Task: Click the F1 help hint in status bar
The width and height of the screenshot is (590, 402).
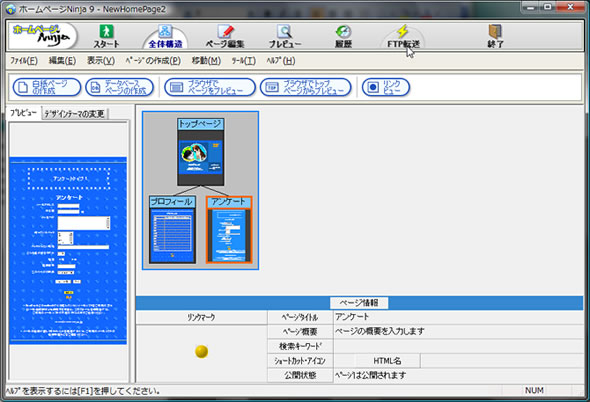Action: coord(82,391)
